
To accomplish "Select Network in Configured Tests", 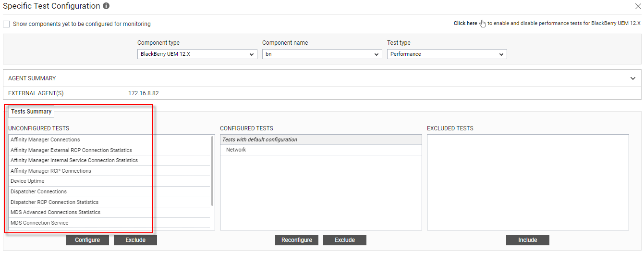I will [x=321, y=150].
